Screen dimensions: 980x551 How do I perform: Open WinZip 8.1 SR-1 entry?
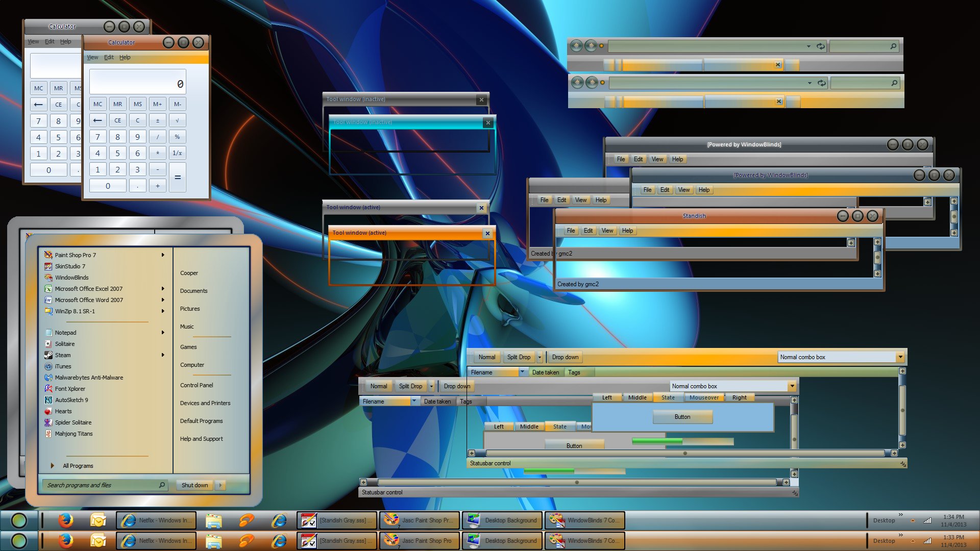click(75, 311)
